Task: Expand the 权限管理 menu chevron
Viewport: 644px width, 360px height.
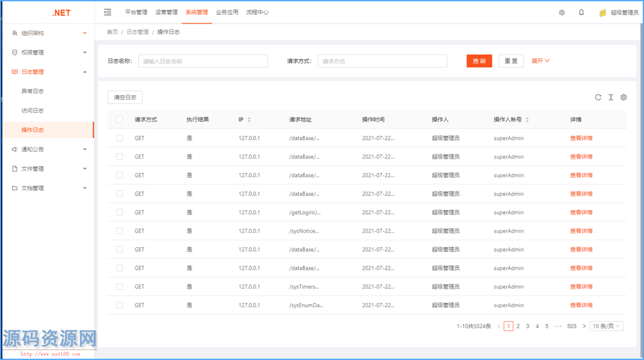Action: coord(85,53)
